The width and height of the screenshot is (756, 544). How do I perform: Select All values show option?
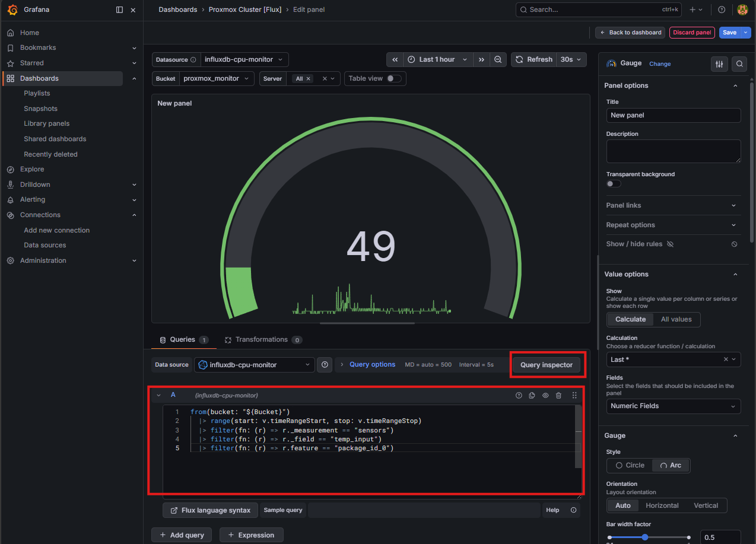pos(676,319)
